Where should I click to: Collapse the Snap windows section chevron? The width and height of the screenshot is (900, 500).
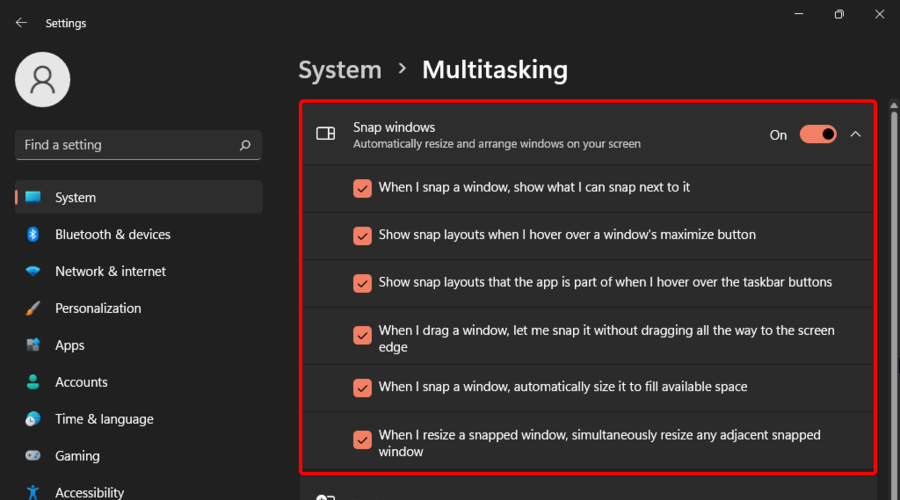point(855,134)
